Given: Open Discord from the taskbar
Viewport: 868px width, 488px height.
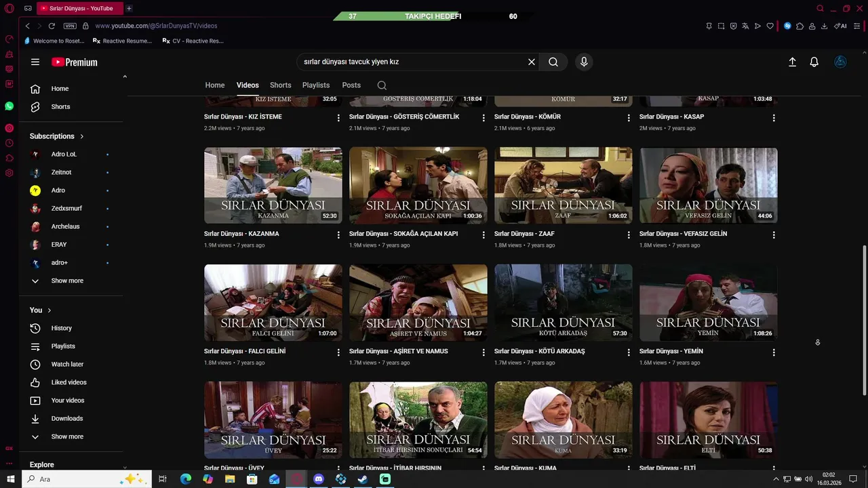Looking at the screenshot, I should (x=319, y=479).
